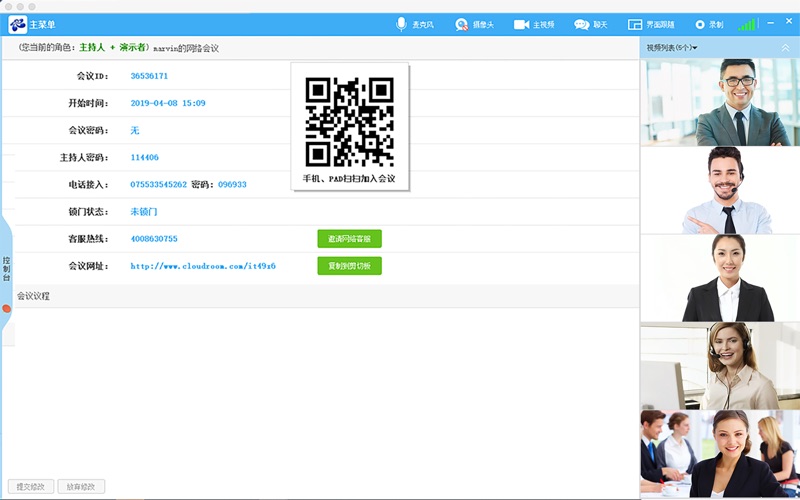Click macOS red close traffic light

click(x=8, y=7)
